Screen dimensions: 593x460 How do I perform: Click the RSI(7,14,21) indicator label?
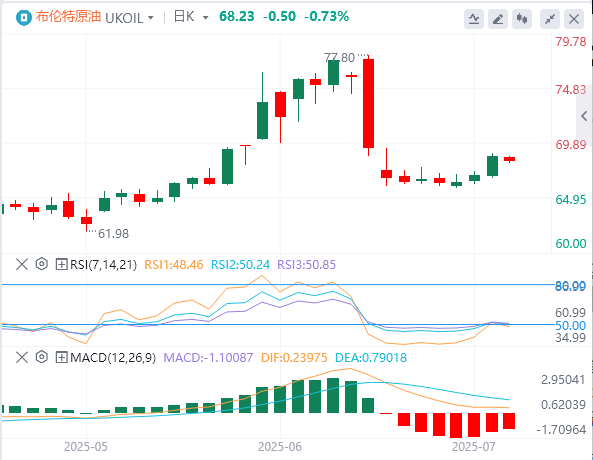click(x=103, y=264)
